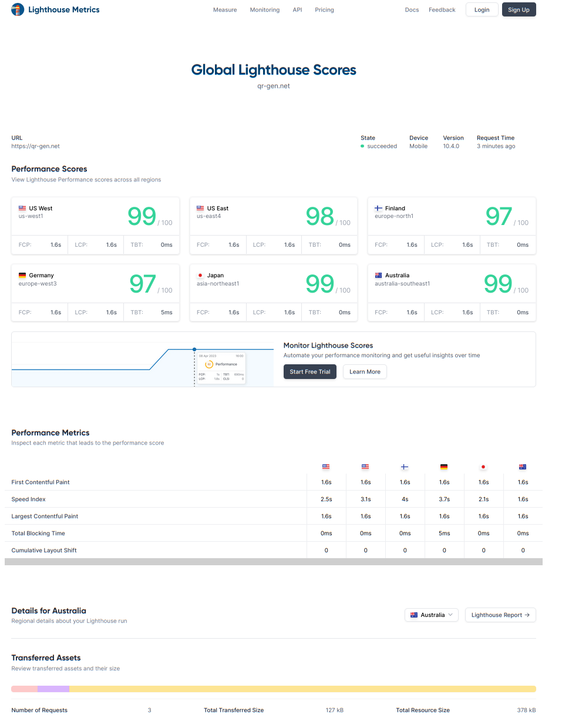Click the Australia 99 score
This screenshot has height=728, width=562.
pyautogui.click(x=498, y=284)
